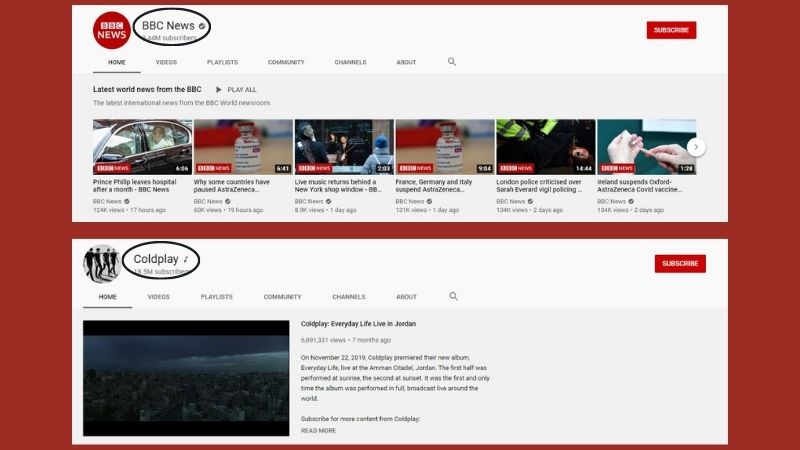Open search in the BBC News channel tabs
This screenshot has height=450, width=800.
[x=452, y=62]
